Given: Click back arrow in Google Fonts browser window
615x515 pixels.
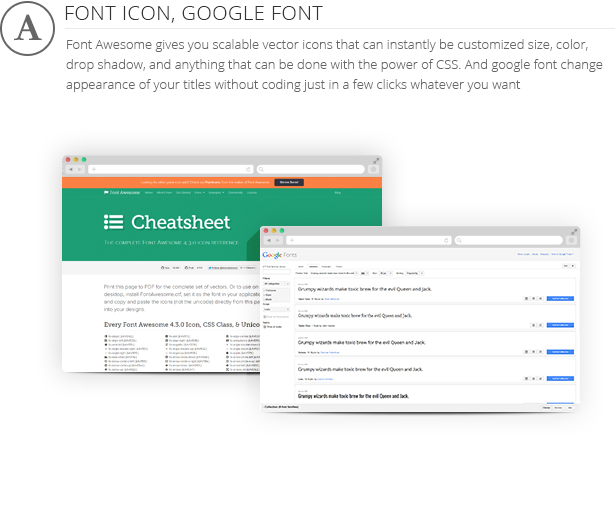Looking at the screenshot, I should (269, 240).
